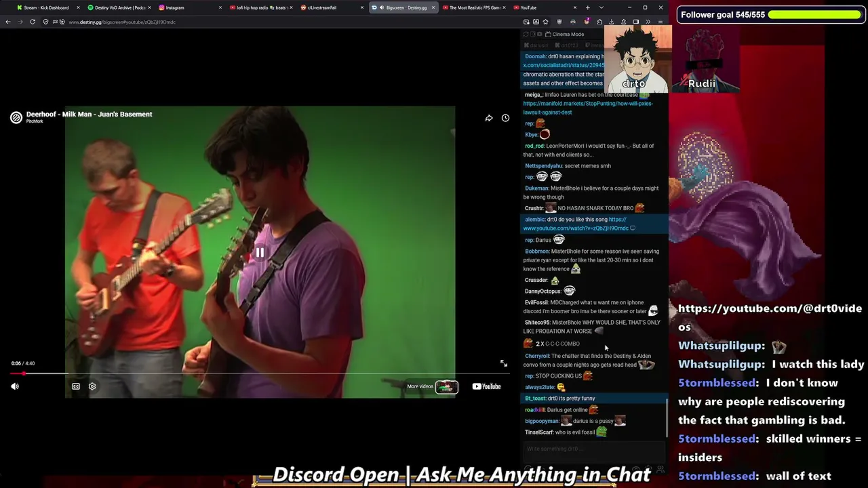
Task: Open the video title 'Deerhoof - Milk Man - Juan's Basement'
Action: (89, 114)
